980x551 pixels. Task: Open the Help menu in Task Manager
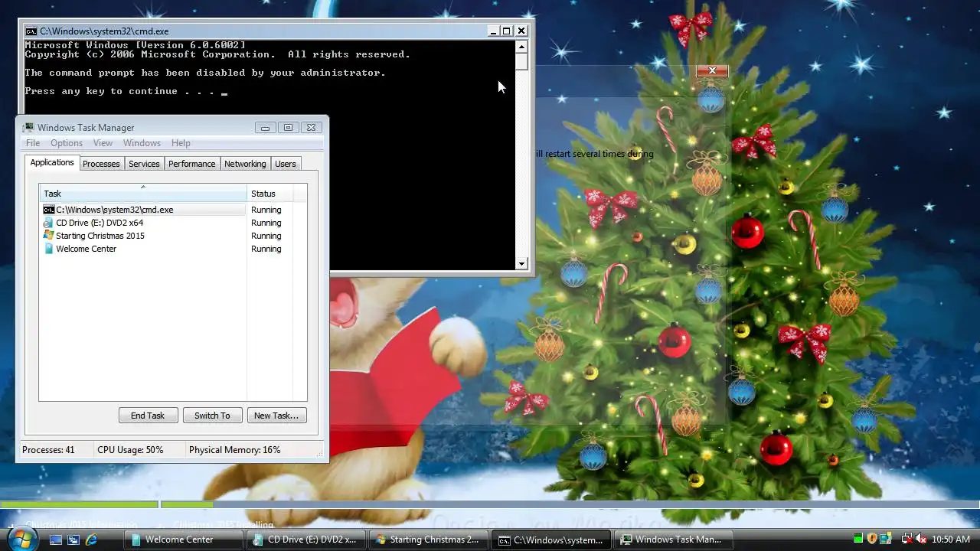pyautogui.click(x=181, y=143)
